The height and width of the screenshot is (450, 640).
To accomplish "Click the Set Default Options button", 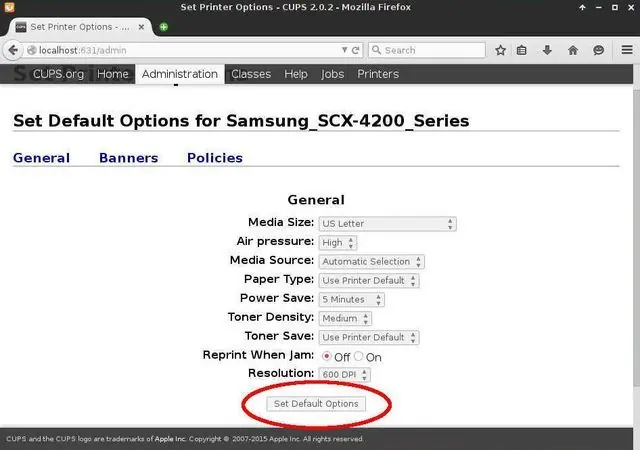I will (316, 403).
